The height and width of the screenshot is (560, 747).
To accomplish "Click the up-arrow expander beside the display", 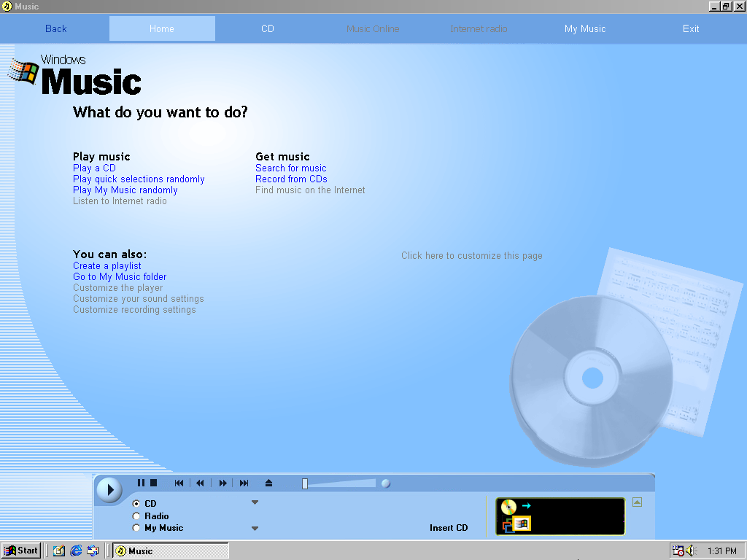I will (637, 502).
